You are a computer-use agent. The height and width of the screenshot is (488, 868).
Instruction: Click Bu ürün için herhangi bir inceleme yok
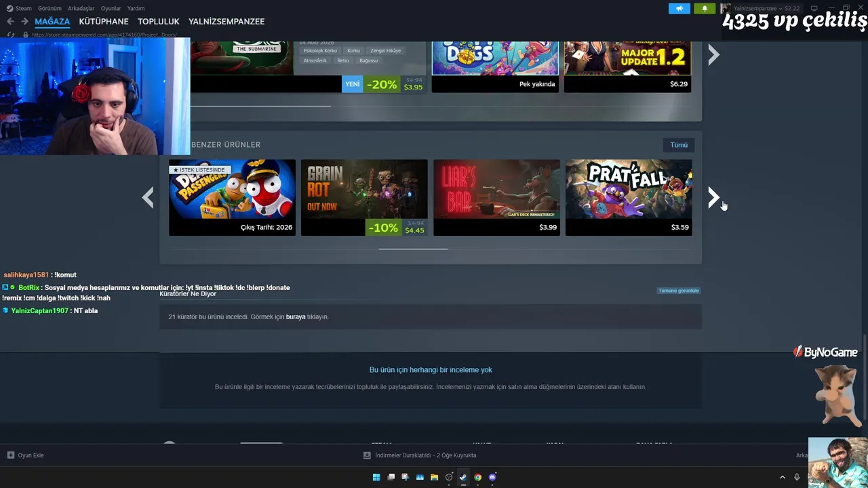tap(431, 370)
